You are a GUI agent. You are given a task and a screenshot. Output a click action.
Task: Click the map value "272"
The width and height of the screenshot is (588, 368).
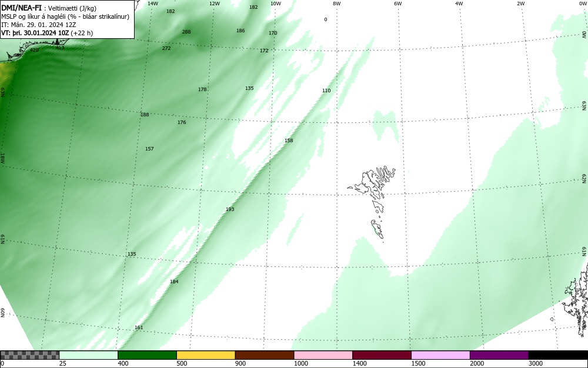click(x=166, y=48)
